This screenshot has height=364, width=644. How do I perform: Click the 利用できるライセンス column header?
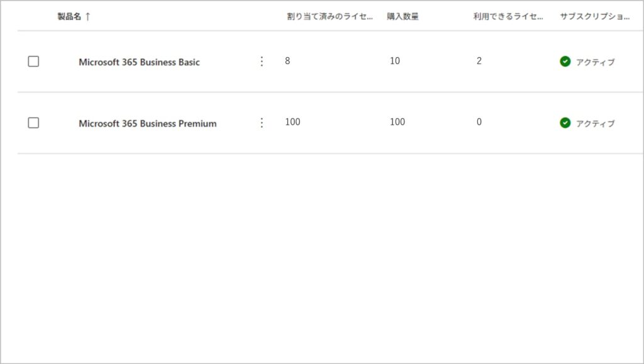pyautogui.click(x=508, y=17)
